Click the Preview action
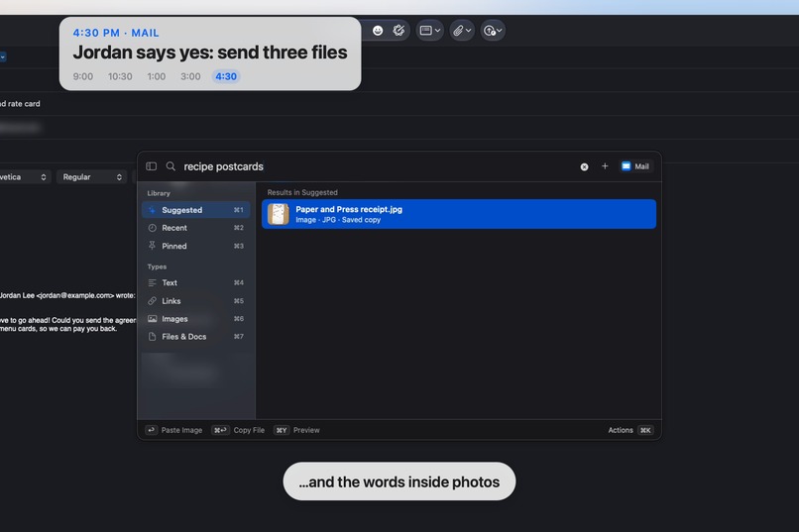 pos(297,430)
